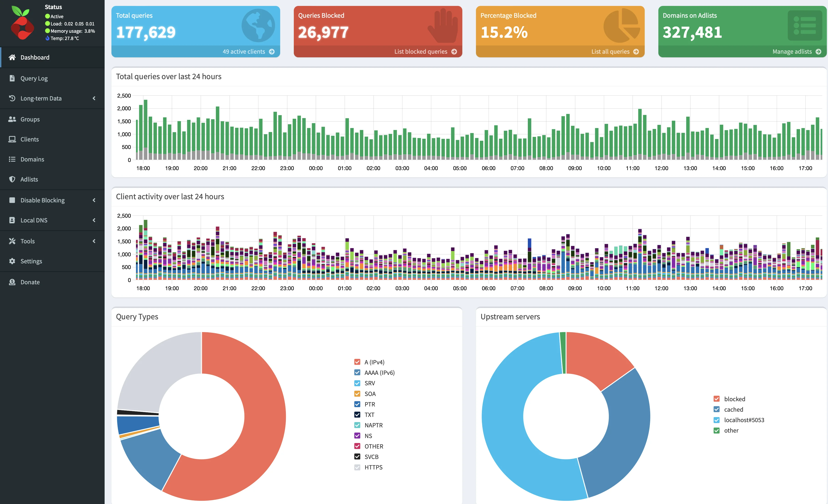Toggle the cached upstream legend checkbox

[716, 409]
